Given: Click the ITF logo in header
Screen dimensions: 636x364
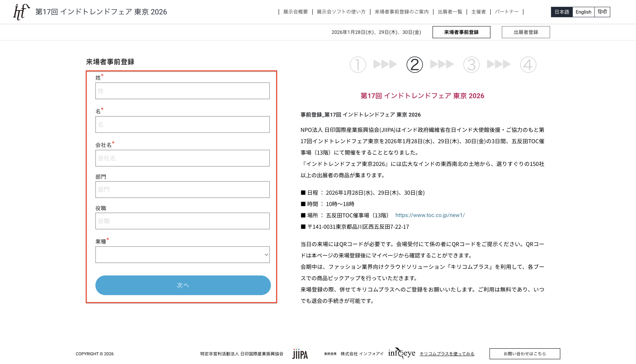Looking at the screenshot, I should [21, 12].
